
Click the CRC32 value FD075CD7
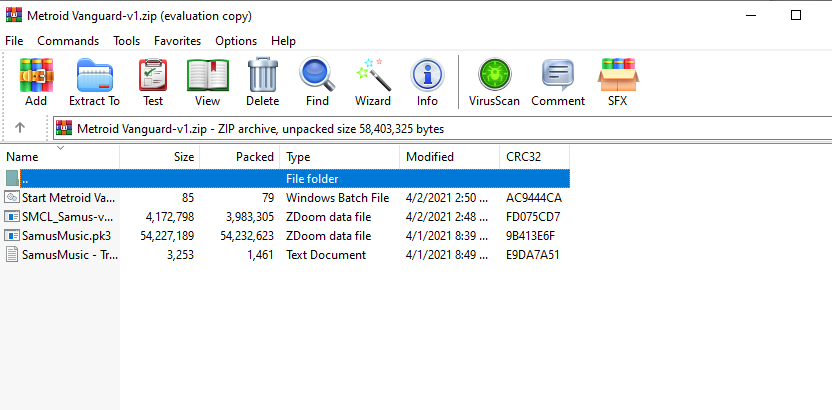533,217
